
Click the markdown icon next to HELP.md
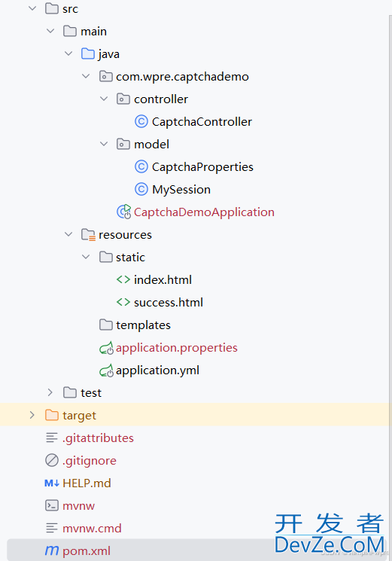52,483
